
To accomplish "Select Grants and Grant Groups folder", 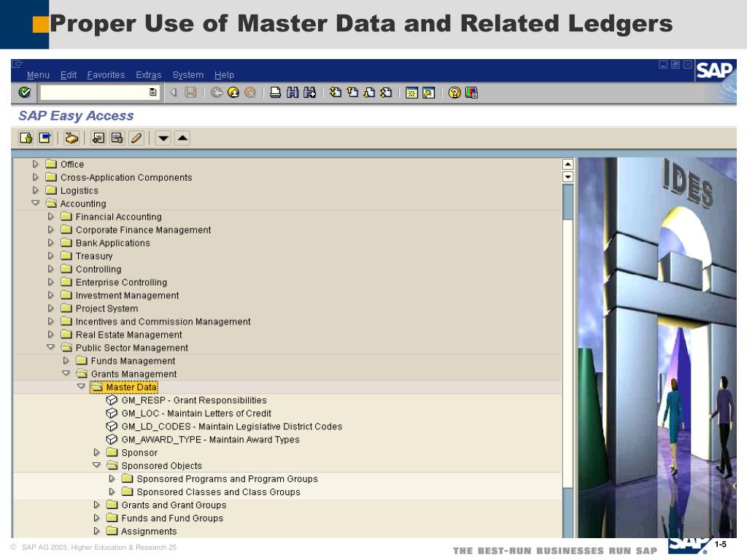I will [x=174, y=505].
